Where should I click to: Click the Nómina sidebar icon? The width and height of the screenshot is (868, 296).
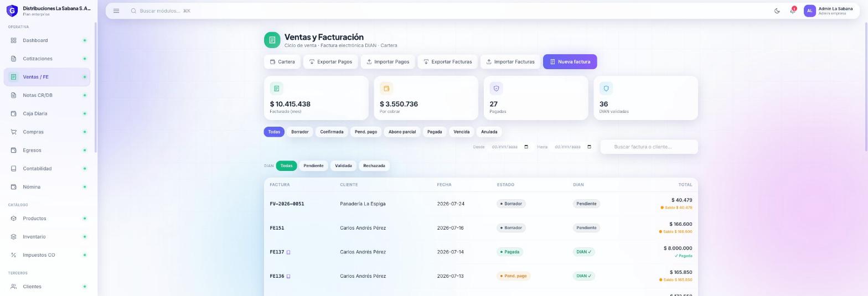14,187
